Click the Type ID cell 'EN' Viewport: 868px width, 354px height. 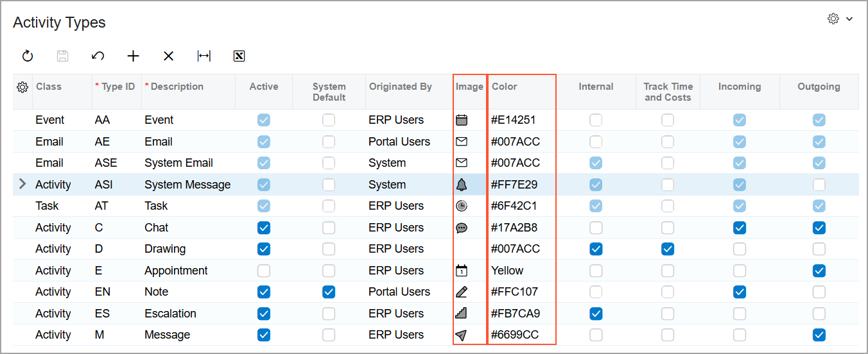pyautogui.click(x=103, y=292)
